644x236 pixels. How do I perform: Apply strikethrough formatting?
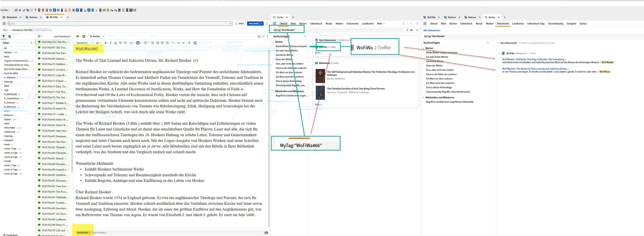pyautogui.click(x=120, y=43)
